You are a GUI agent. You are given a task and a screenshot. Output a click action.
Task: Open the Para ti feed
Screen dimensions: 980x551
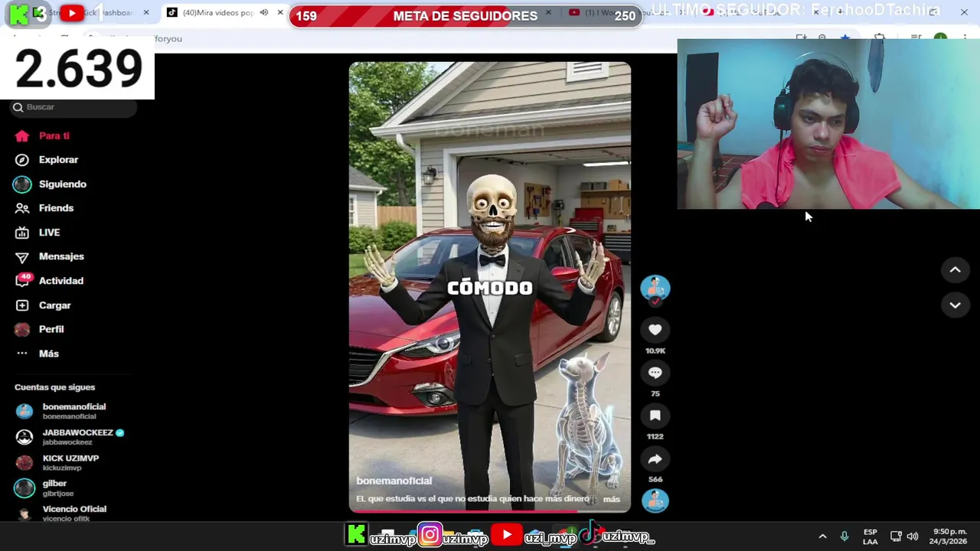point(42,135)
